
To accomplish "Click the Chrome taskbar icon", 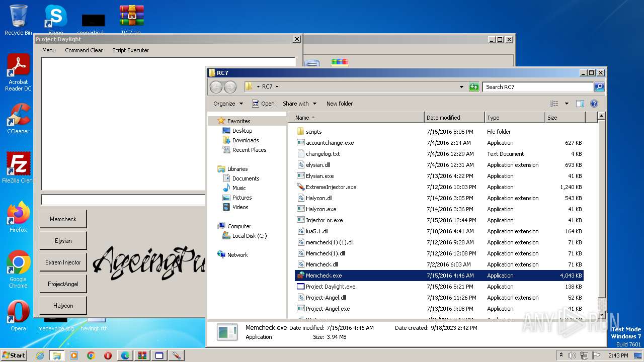I will (x=91, y=355).
